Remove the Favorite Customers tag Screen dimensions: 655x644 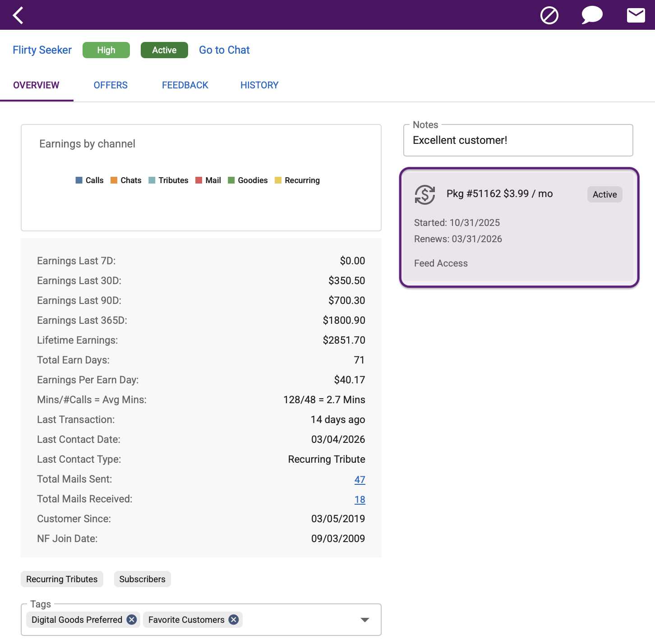(x=234, y=620)
